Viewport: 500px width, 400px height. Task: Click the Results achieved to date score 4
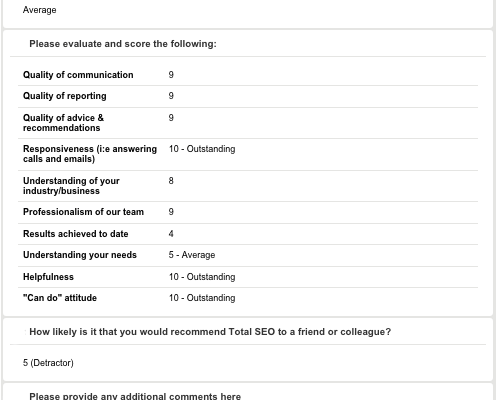tap(171, 234)
